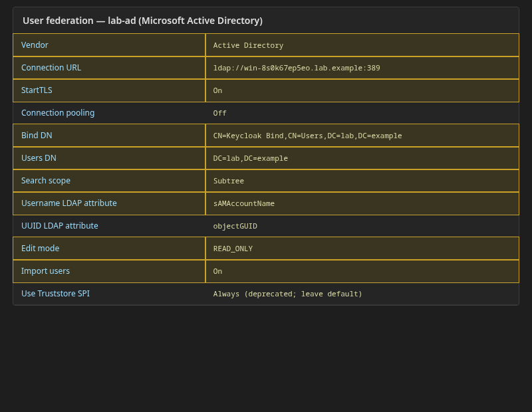The height and width of the screenshot is (412, 532).
Task: Click the 'Username LDAP attribute' label
Action: 69,203
